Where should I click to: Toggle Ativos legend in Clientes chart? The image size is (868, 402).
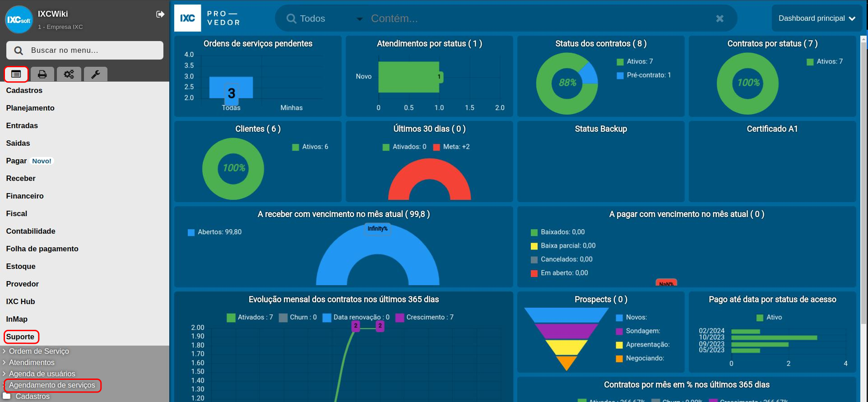(x=310, y=147)
